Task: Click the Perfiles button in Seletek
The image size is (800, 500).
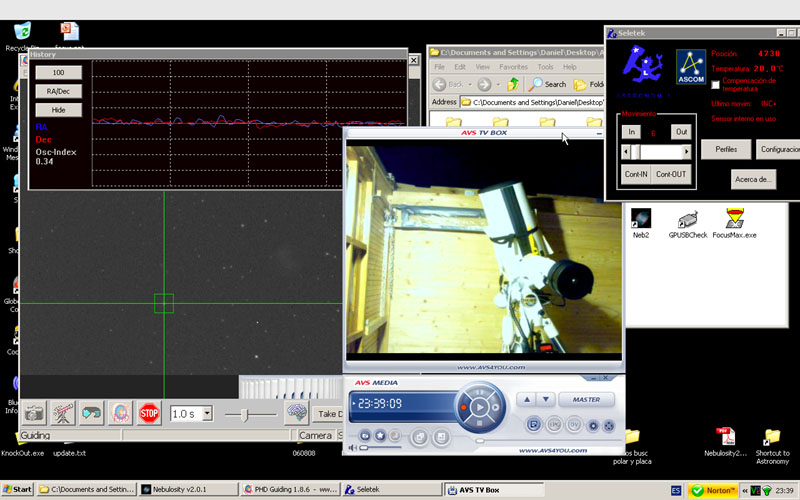Action: (x=726, y=149)
